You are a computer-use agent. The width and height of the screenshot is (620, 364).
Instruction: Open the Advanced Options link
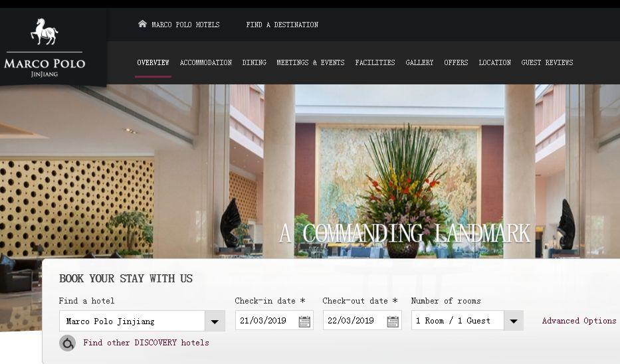[x=579, y=321]
